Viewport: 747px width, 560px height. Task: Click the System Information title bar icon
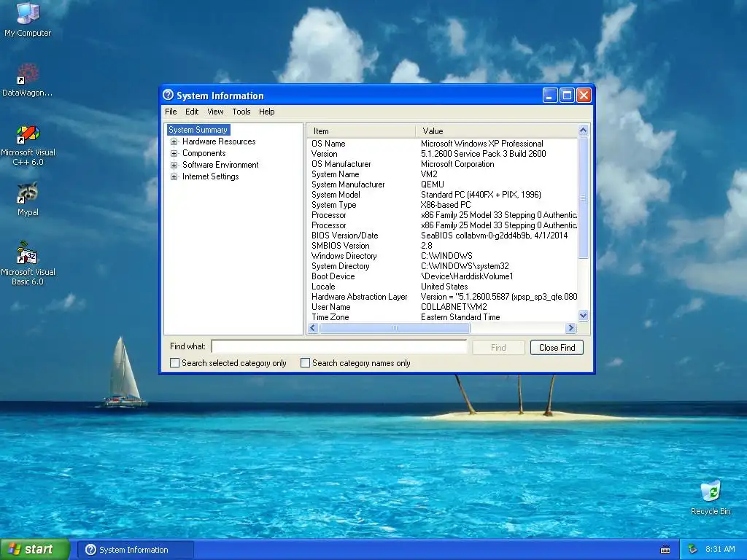pos(169,96)
